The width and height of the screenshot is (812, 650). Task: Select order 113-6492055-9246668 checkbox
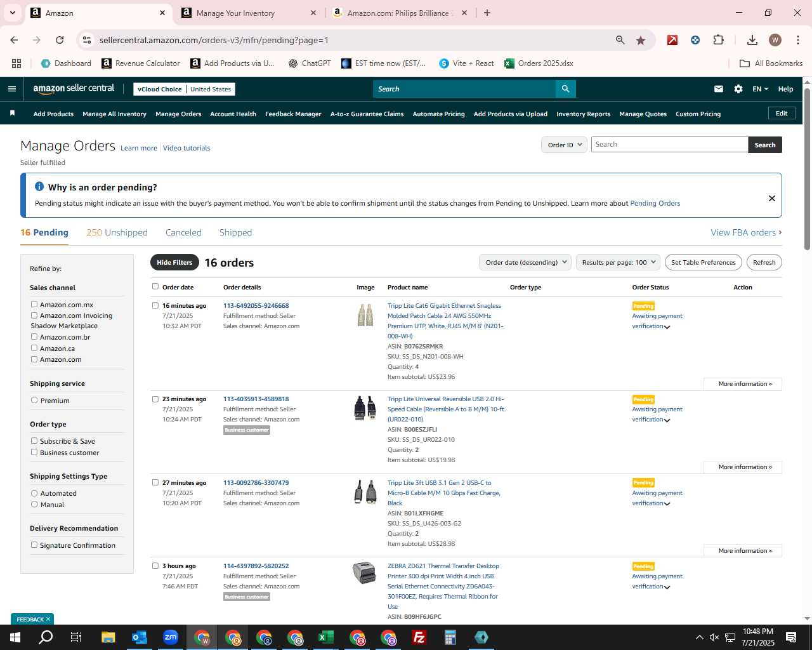155,305
